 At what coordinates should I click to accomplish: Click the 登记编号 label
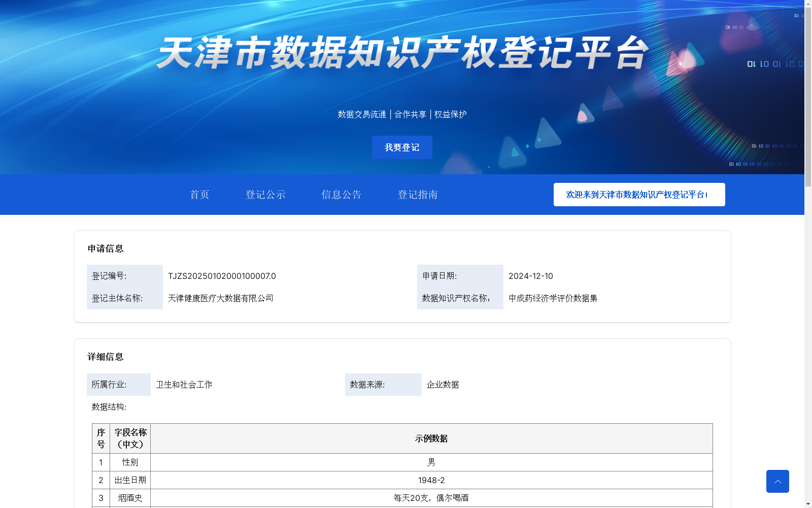tap(109, 276)
